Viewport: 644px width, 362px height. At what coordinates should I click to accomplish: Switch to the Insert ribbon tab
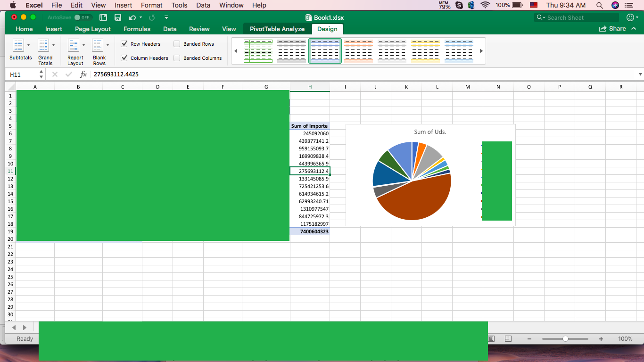pyautogui.click(x=54, y=29)
